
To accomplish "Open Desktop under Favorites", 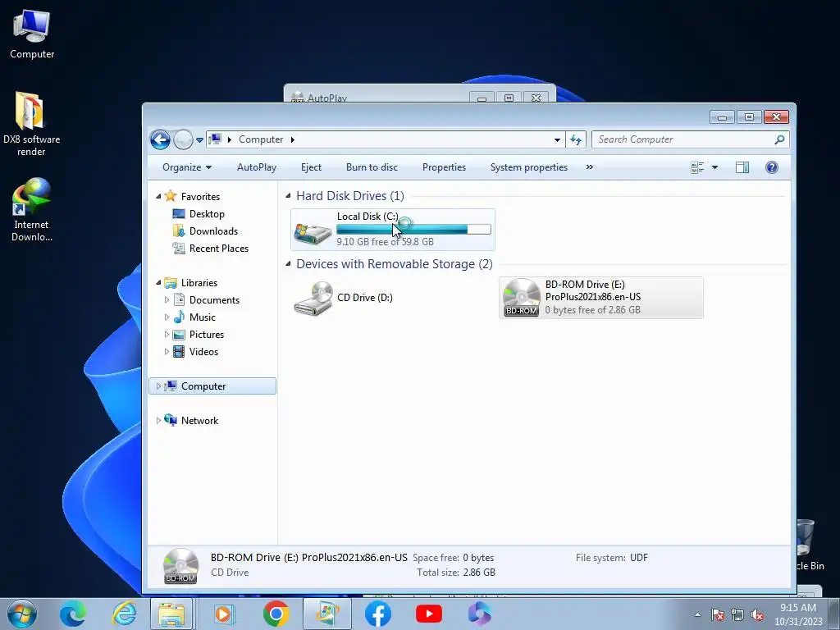I will (x=207, y=214).
